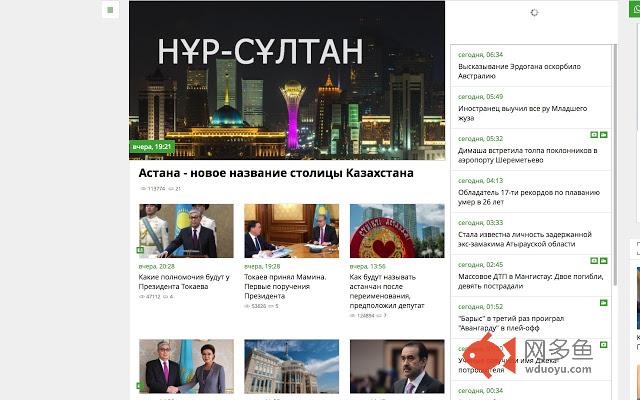Viewport: 640px width, 400px height.
Task: Open Иностранец выучил все ру Младшего жуза
Action: point(522,113)
